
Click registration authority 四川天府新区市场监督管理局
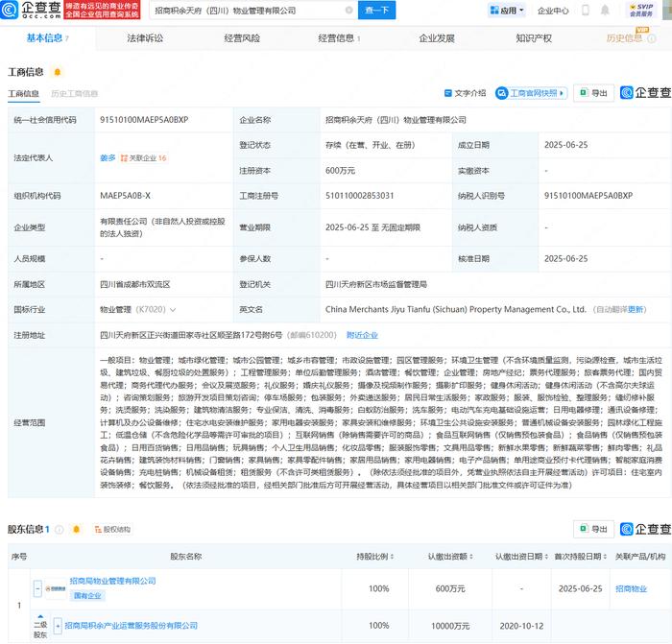[376, 284]
